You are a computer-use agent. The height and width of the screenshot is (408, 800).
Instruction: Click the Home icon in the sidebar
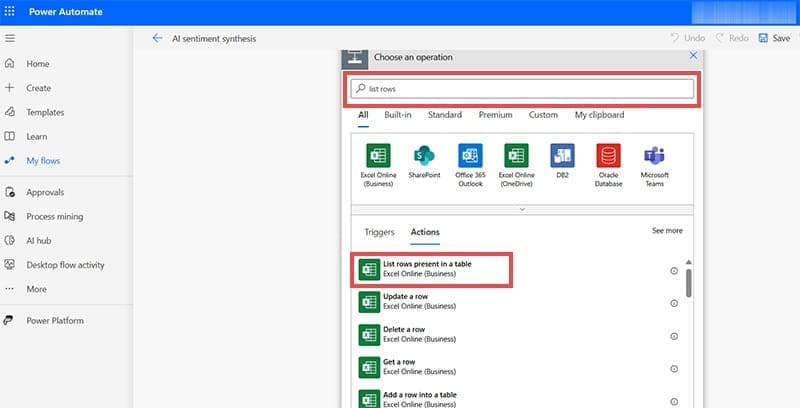[x=9, y=64]
